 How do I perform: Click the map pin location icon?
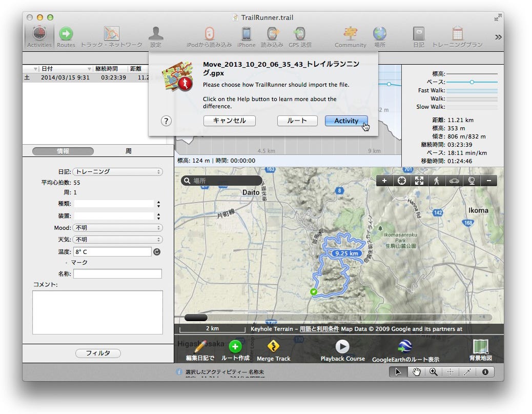[472, 181]
